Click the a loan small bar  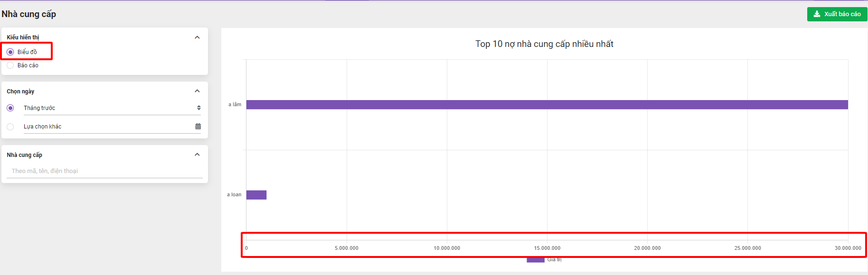point(256,195)
